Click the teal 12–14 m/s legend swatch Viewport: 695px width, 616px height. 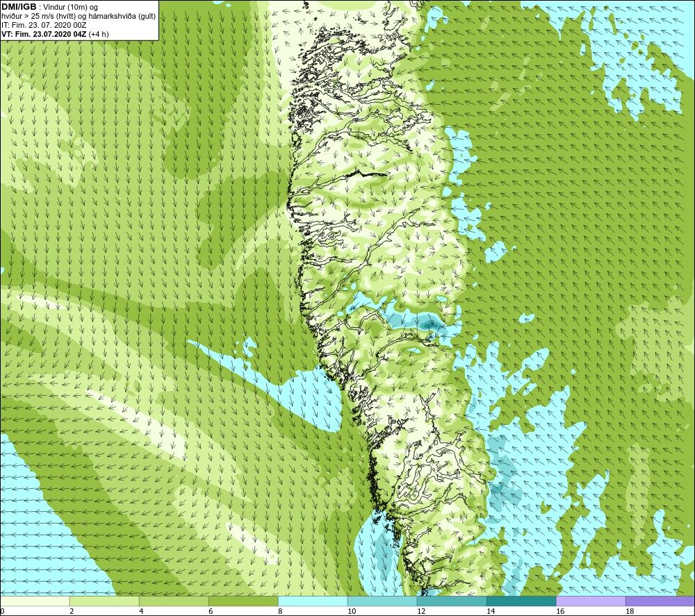coord(452,601)
